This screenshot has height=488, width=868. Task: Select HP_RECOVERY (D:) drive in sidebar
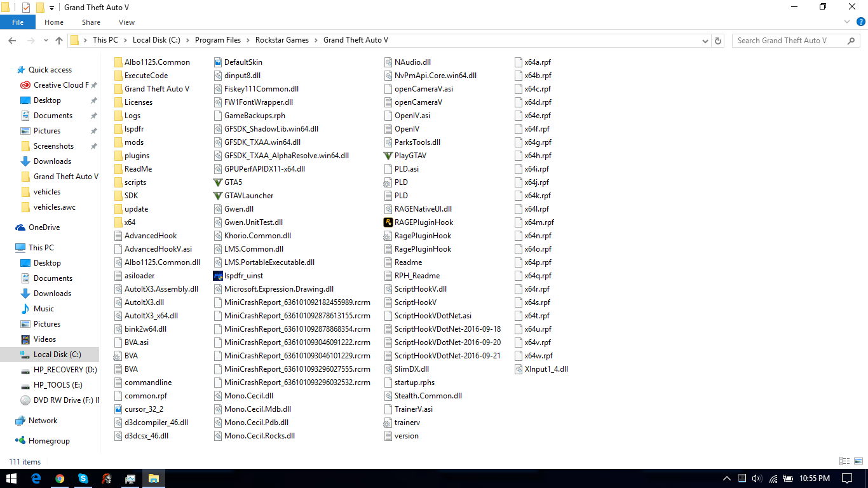(x=58, y=370)
